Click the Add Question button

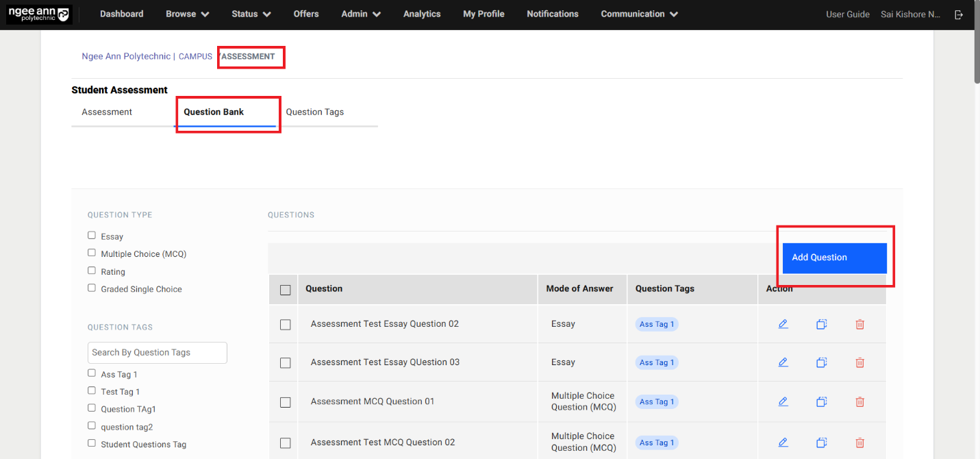pyautogui.click(x=834, y=258)
